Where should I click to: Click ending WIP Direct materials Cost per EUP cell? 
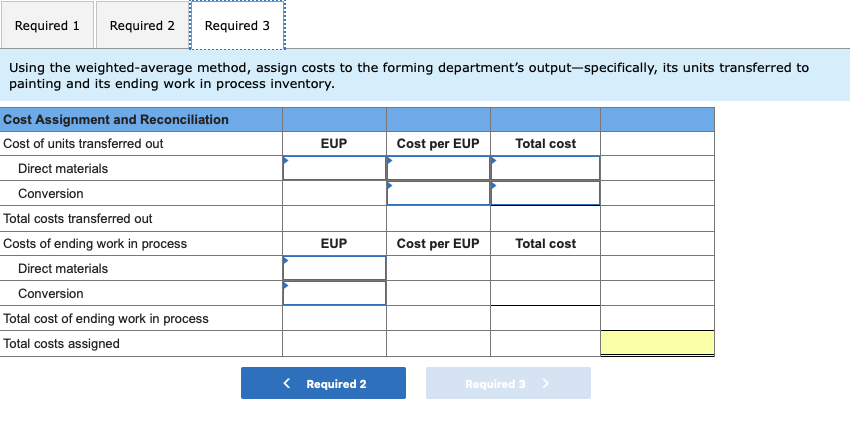pos(438,269)
